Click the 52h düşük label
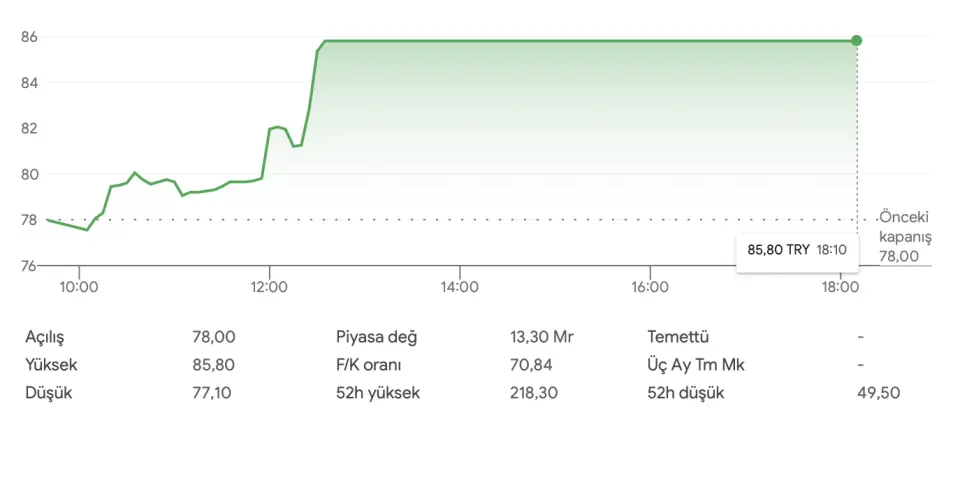 point(685,393)
